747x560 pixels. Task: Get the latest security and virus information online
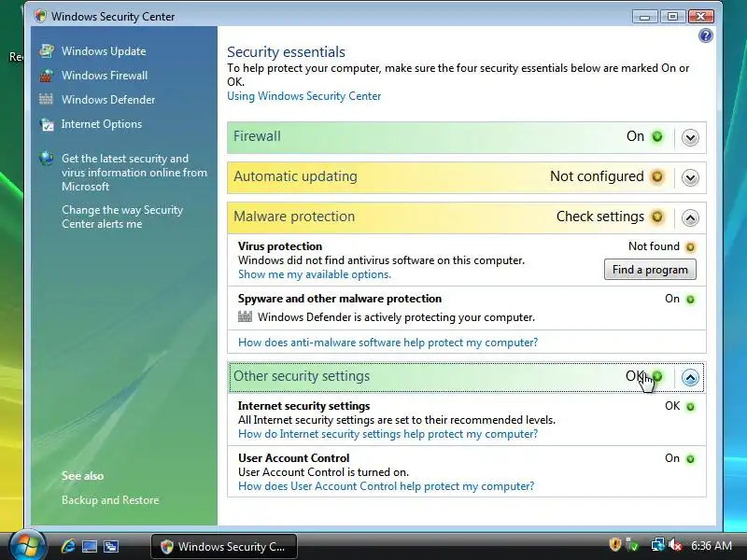(134, 173)
